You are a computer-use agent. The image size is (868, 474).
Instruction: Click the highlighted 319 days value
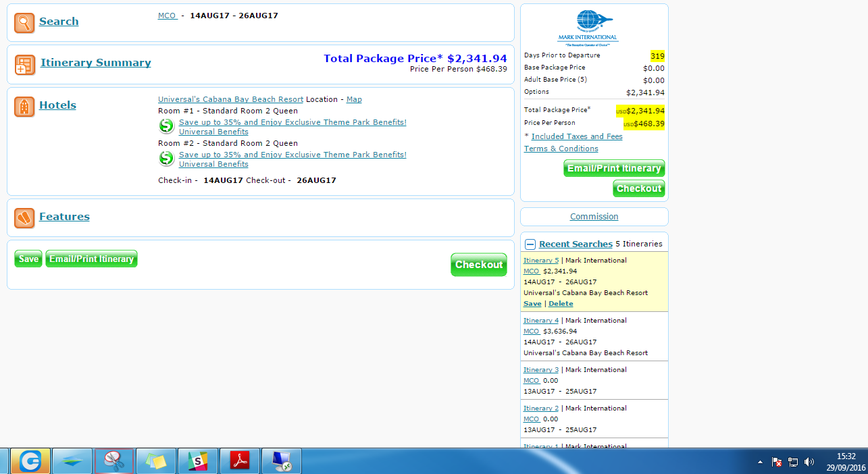657,55
